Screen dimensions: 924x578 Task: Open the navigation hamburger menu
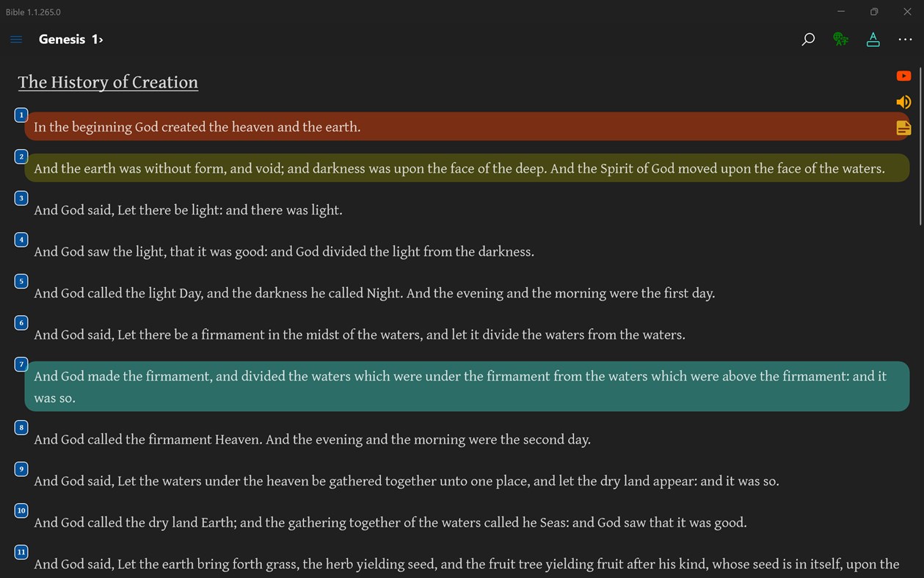16,39
